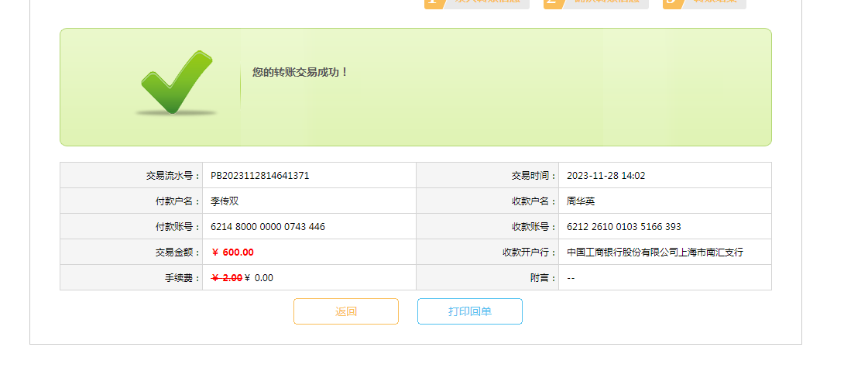Click the ¥ 0.00 actual fee value
The width and height of the screenshot is (868, 371).
pyautogui.click(x=259, y=278)
